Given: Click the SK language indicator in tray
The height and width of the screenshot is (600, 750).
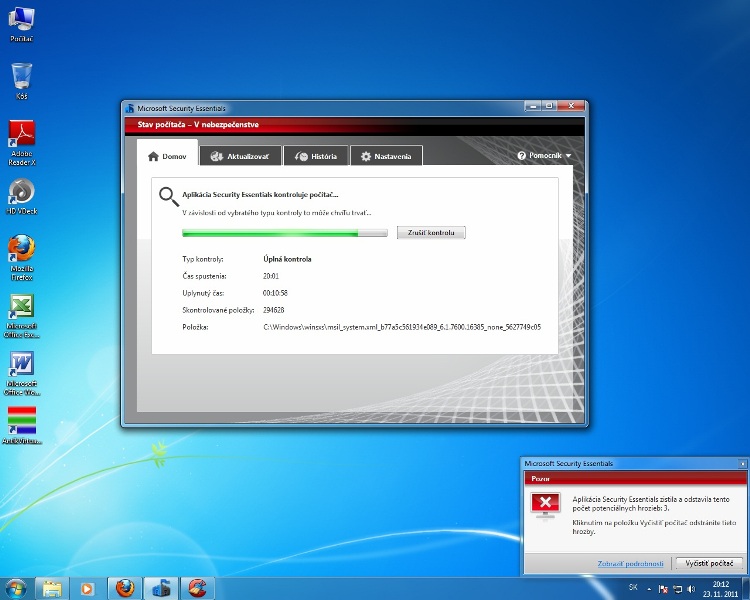Looking at the screenshot, I should click(633, 587).
